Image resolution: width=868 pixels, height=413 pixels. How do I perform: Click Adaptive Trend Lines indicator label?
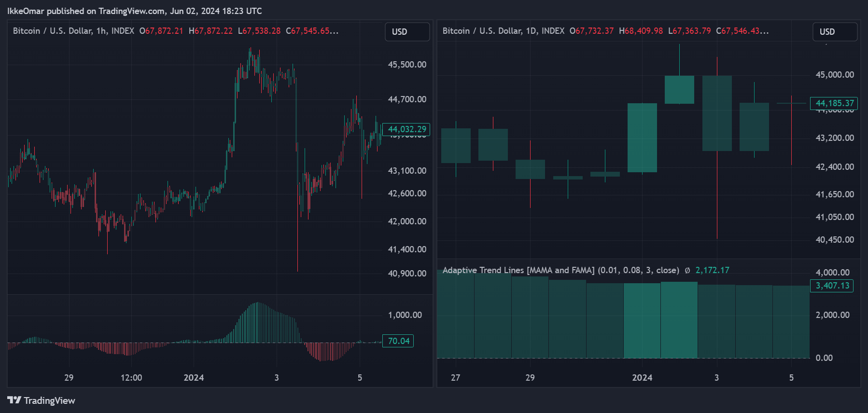tap(561, 270)
